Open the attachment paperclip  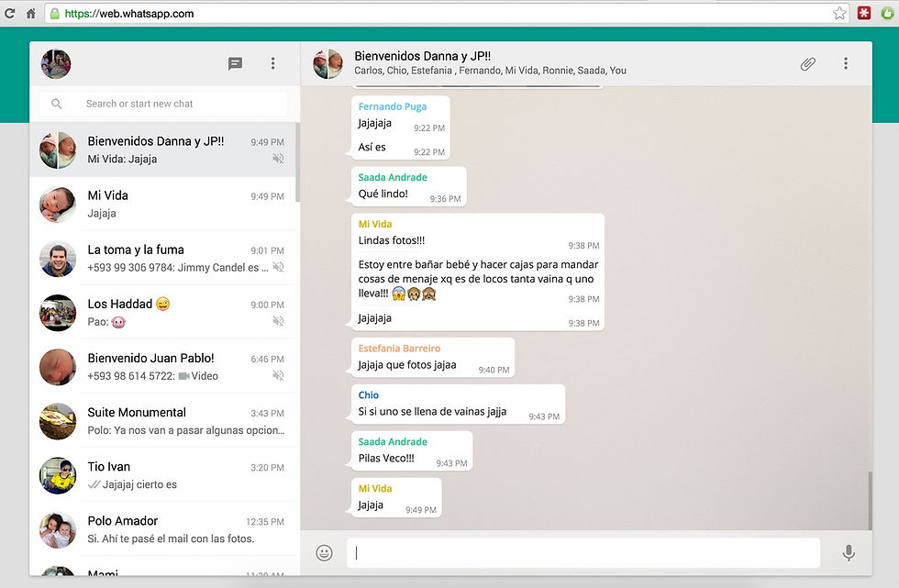(807, 63)
